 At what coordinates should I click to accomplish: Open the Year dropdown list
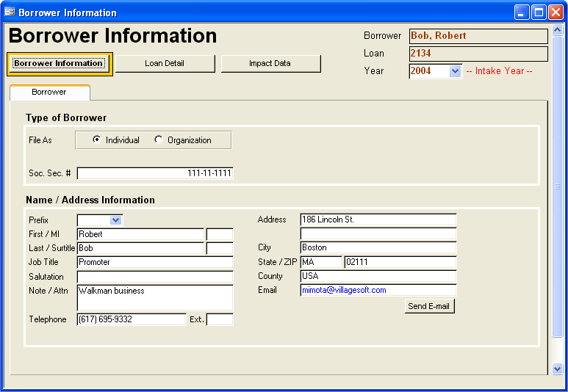(x=454, y=71)
